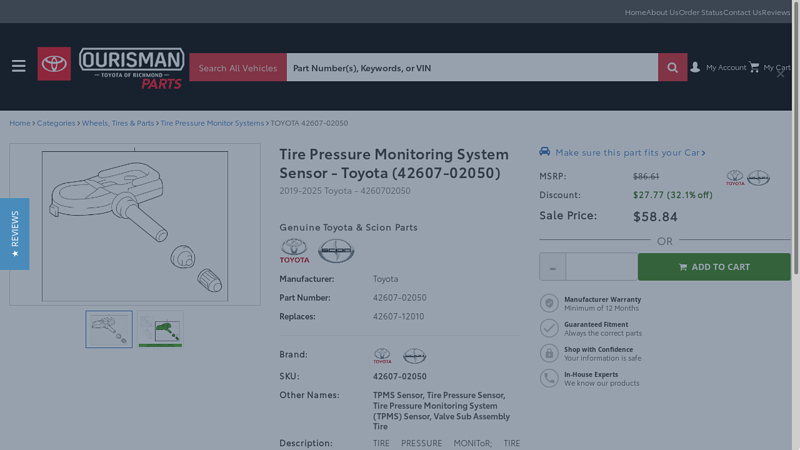The height and width of the screenshot is (450, 800).
Task: Close the overlay with the X icon
Action: 781,74
